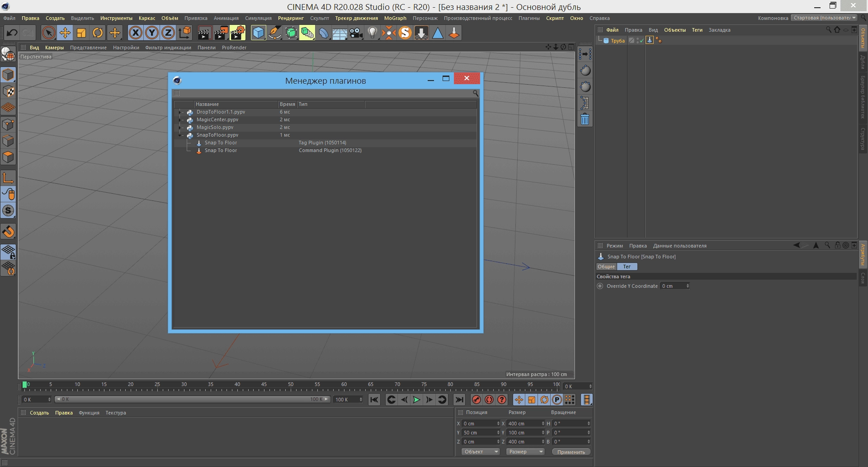Image resolution: width=868 pixels, height=467 pixels.
Task: Click the orange S plugin icon
Action: (405, 33)
